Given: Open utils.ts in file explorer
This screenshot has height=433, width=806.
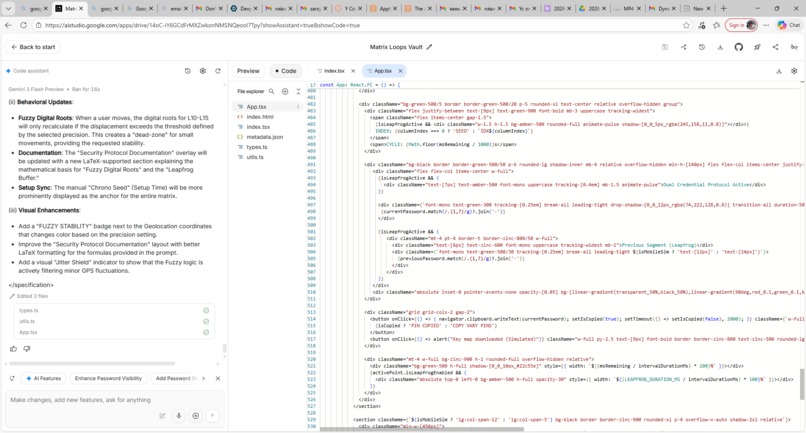Looking at the screenshot, I should (x=255, y=157).
